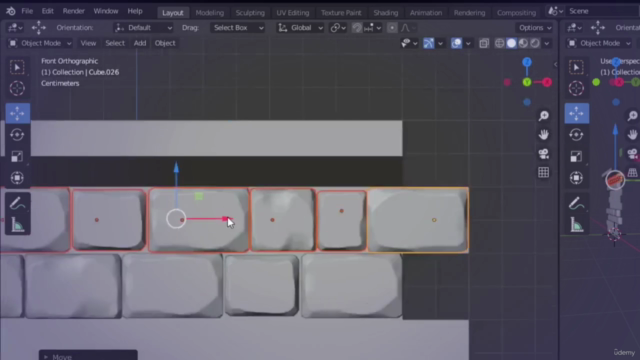640x360 pixels.
Task: Open the Help menu
Action: [135, 11]
